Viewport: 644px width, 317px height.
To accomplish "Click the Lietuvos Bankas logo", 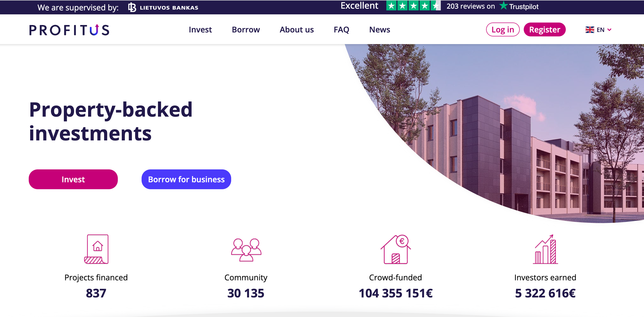I will click(163, 7).
